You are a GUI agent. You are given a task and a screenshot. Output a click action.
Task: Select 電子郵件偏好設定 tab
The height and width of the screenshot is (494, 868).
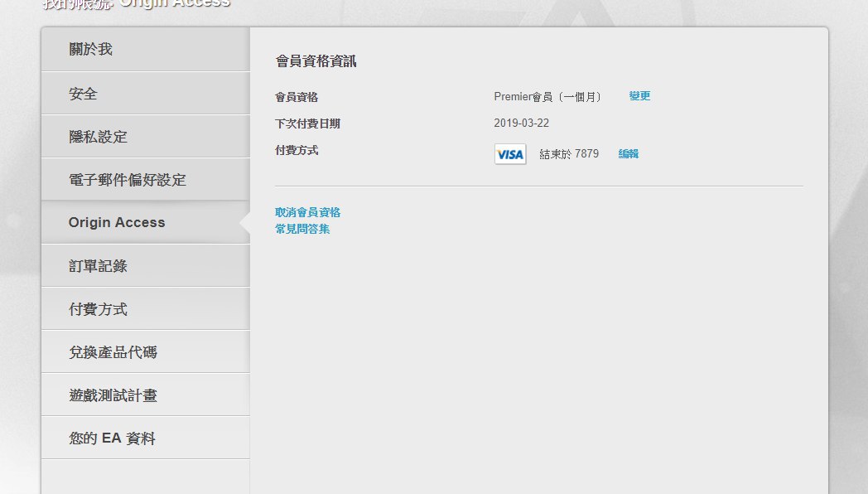146,179
